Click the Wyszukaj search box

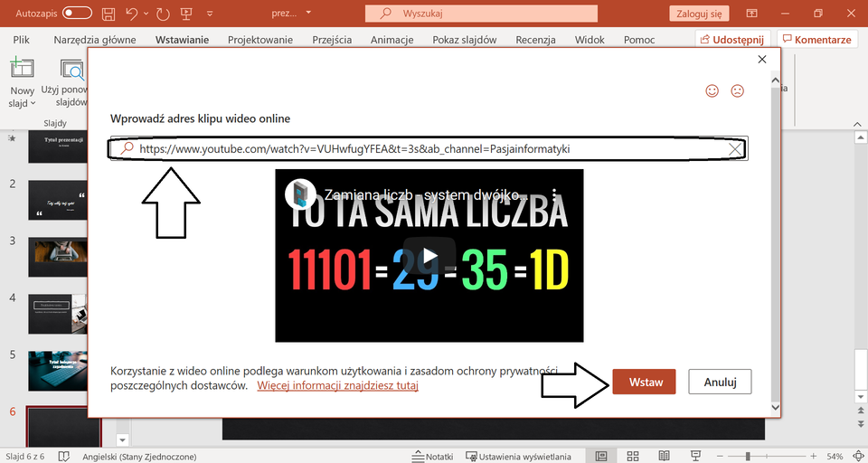tap(481, 14)
